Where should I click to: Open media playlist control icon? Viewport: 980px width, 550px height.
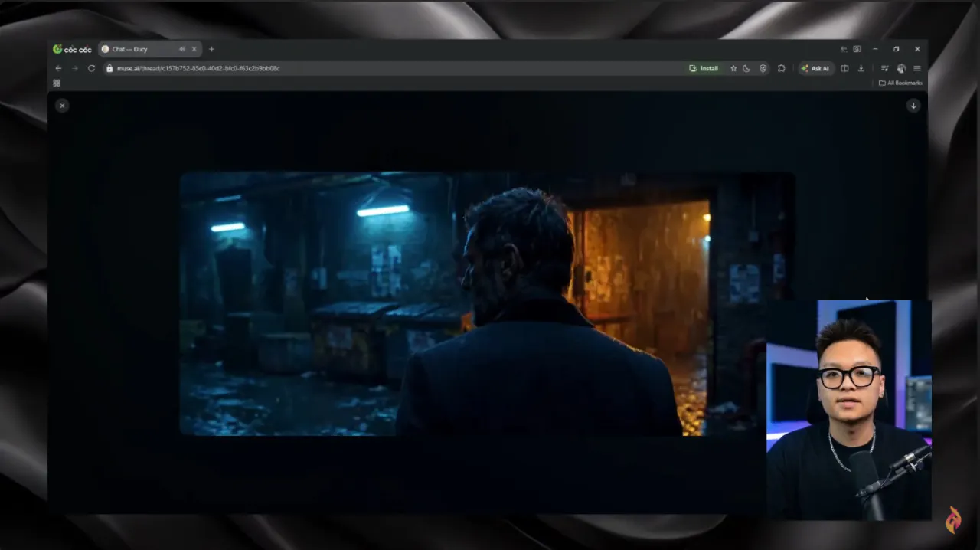pos(884,68)
